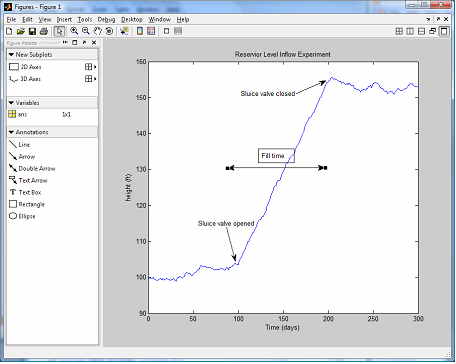This screenshot has height=364, width=456.
Task: Enable the Data Cursor tool
Action: click(x=124, y=31)
